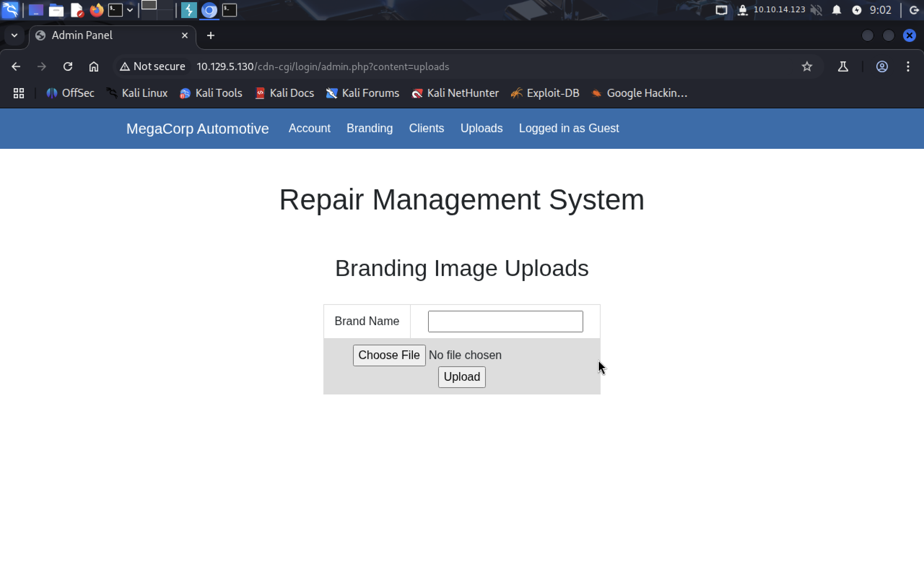Go back to the previous page

[x=16, y=66]
